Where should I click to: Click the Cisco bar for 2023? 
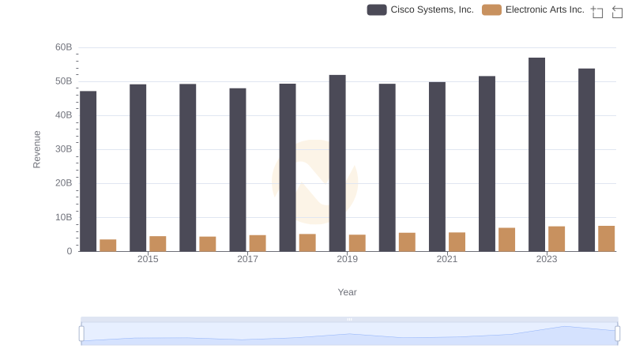pyautogui.click(x=536, y=154)
